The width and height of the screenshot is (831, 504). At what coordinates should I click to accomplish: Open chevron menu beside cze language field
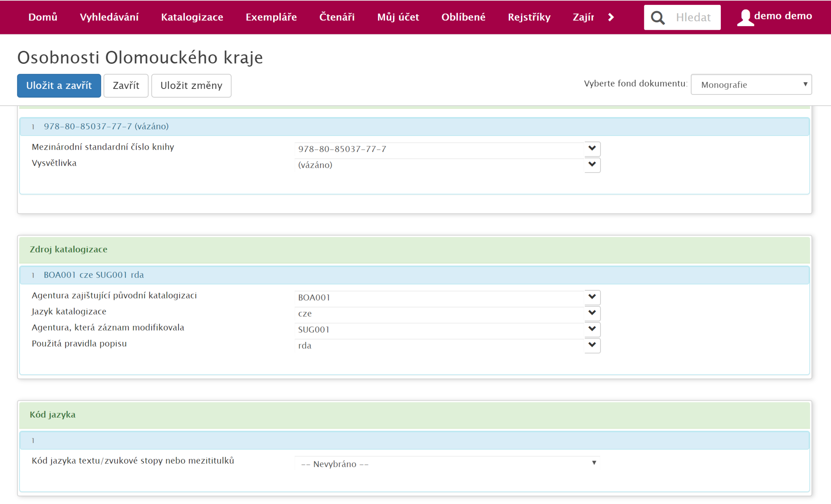[x=592, y=313]
